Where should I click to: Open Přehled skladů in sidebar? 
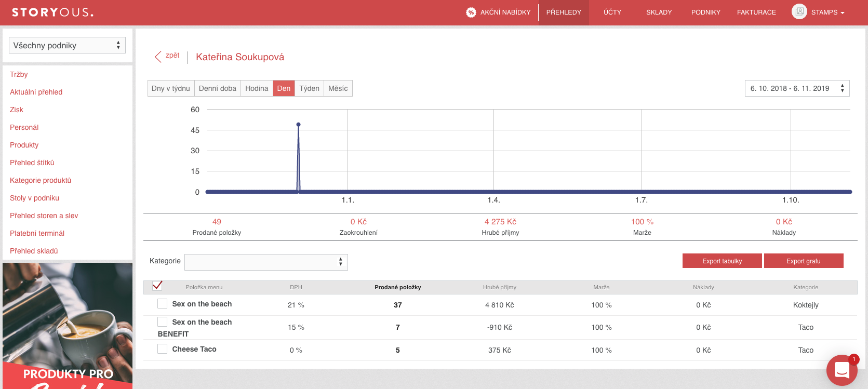click(x=34, y=251)
